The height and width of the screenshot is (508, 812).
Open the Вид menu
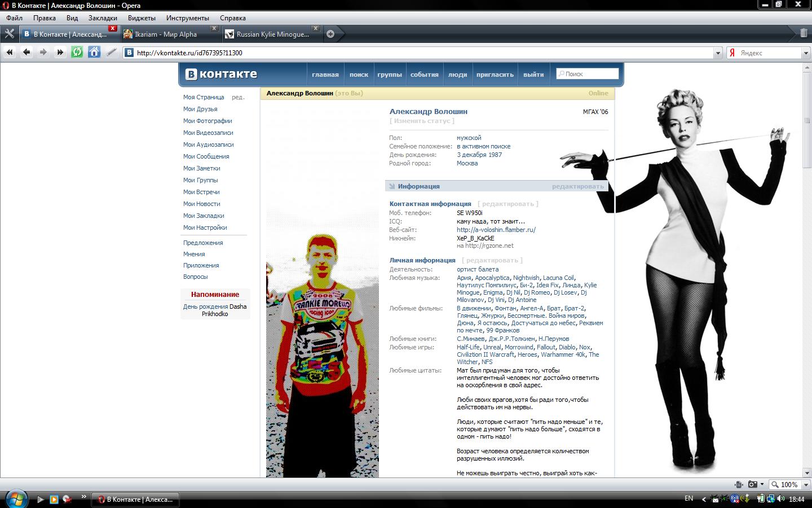(72, 18)
